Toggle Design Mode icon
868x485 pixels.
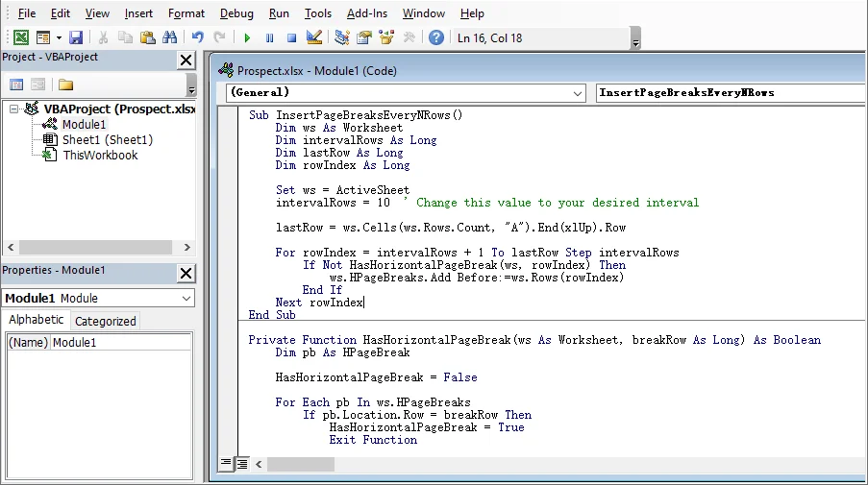[314, 37]
